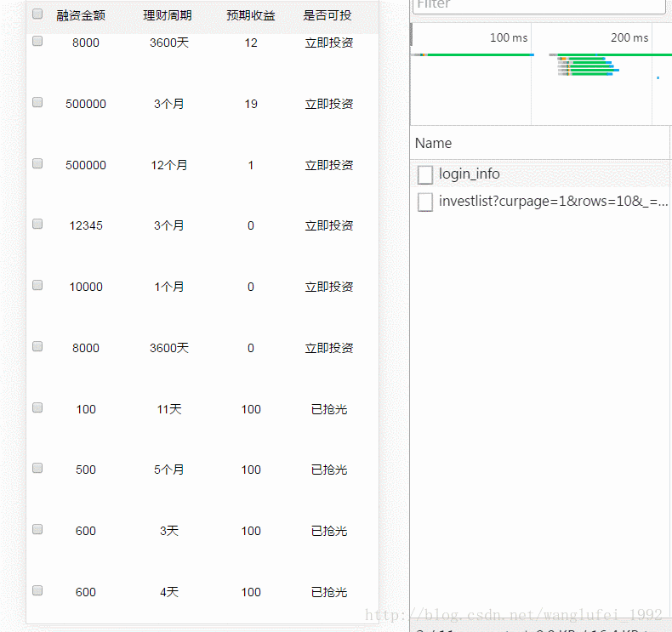Check the box for the 12345 row

(x=37, y=224)
